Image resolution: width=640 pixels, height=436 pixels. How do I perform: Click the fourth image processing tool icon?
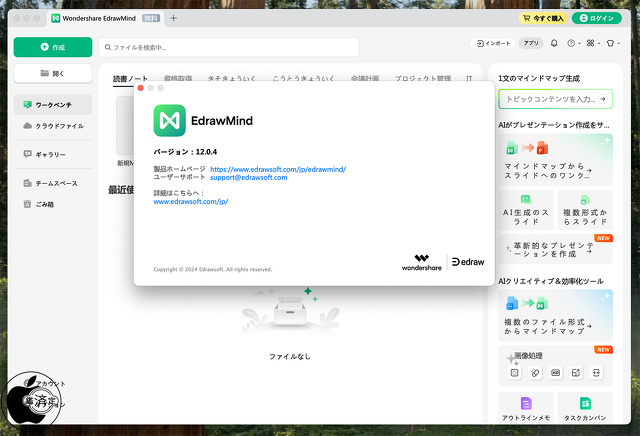(576, 373)
